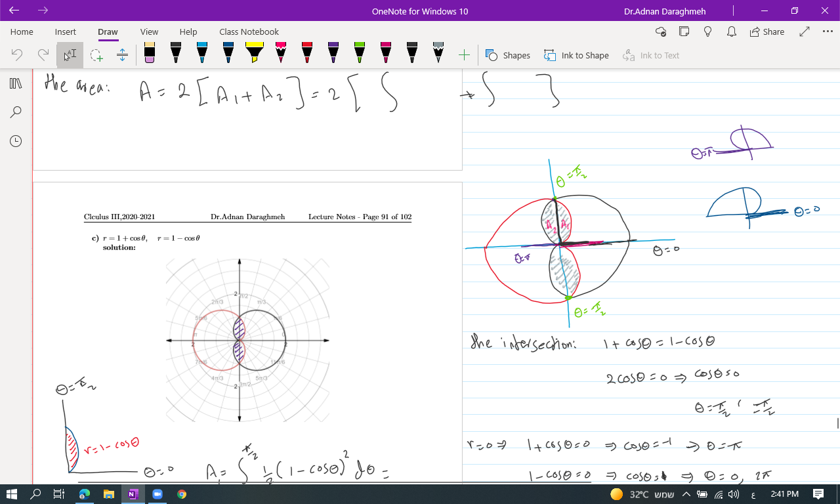
Task: Select the green pen
Action: coord(360,53)
